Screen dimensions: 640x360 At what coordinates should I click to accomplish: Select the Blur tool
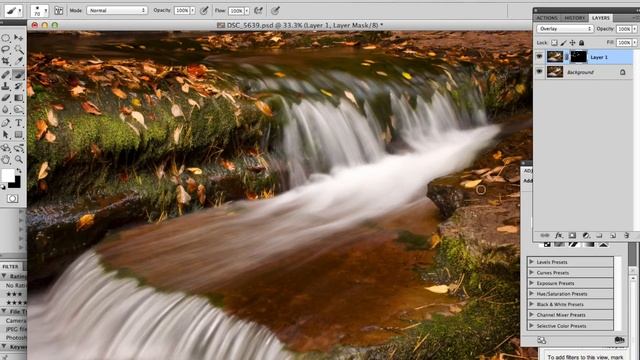point(6,109)
